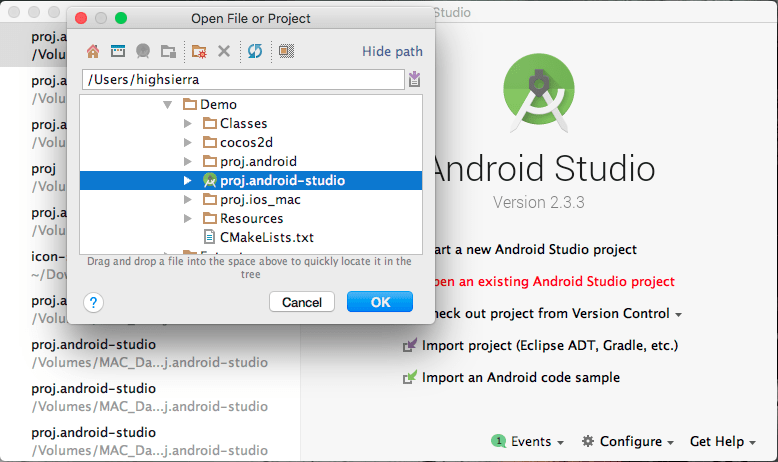Click the Desktop directory toolbar icon
Screen dimensions: 778x462
[x=118, y=51]
